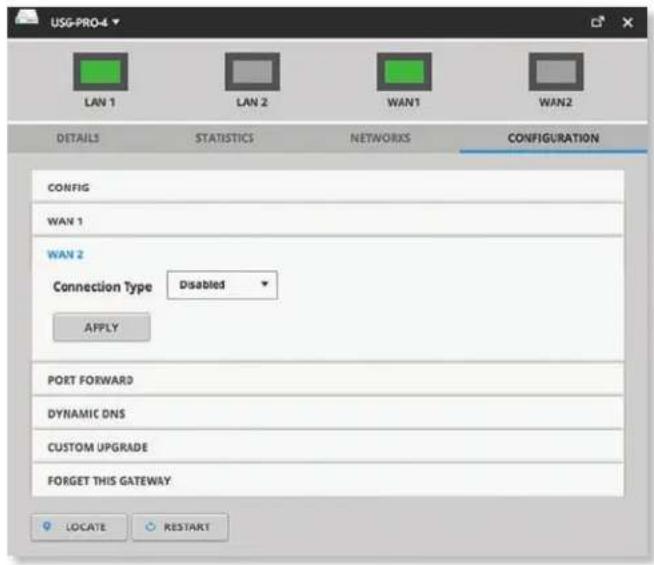Open the Connection Type dropdown
This screenshot has width=654, height=565.
[x=222, y=285]
